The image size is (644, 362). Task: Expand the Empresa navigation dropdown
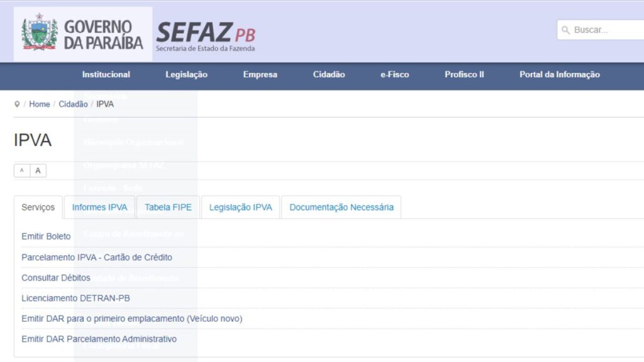click(260, 75)
